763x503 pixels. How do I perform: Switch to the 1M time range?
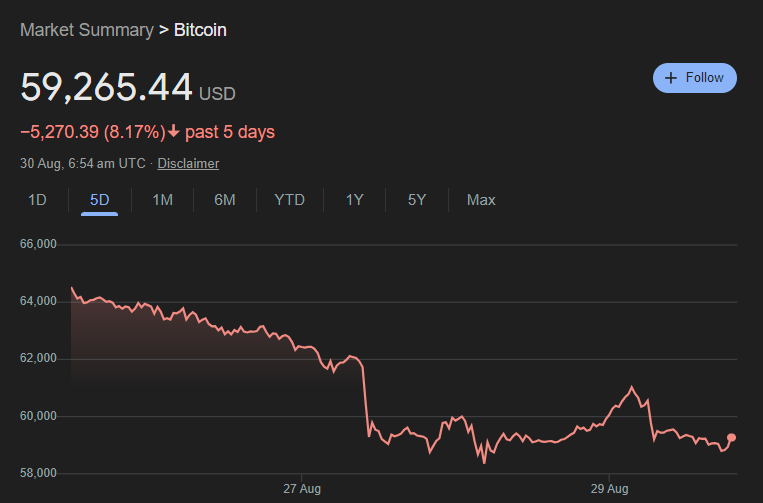coord(162,200)
